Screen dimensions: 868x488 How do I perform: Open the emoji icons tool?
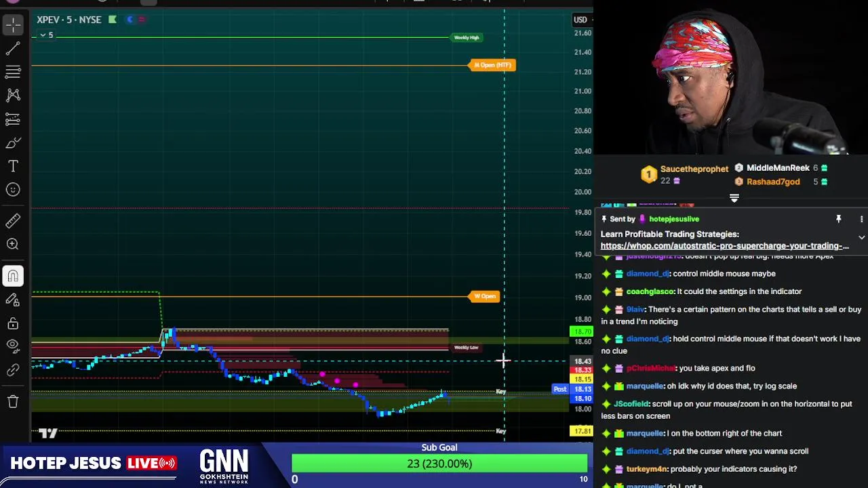click(13, 190)
